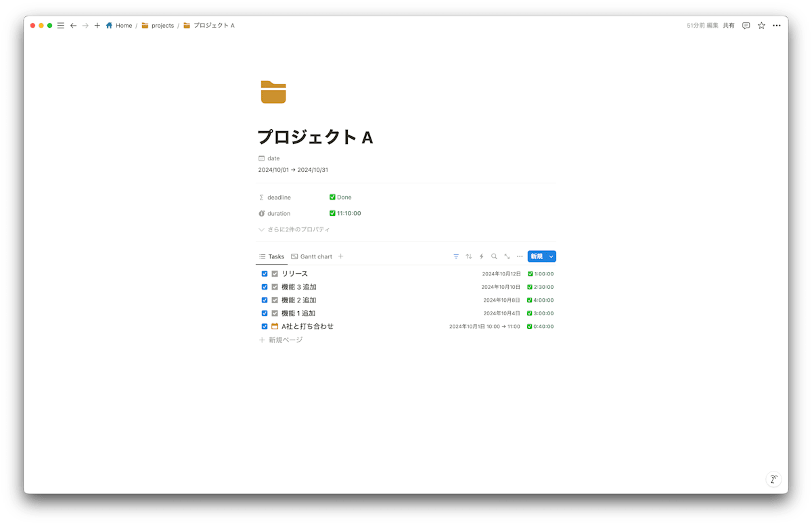Open the database view options ellipsis

[520, 256]
